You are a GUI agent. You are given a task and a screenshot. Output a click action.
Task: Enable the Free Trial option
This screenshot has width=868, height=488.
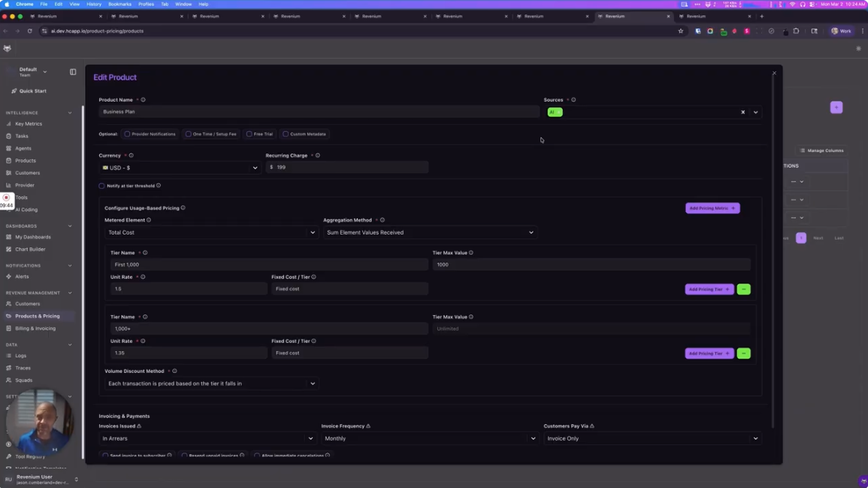[250, 134]
